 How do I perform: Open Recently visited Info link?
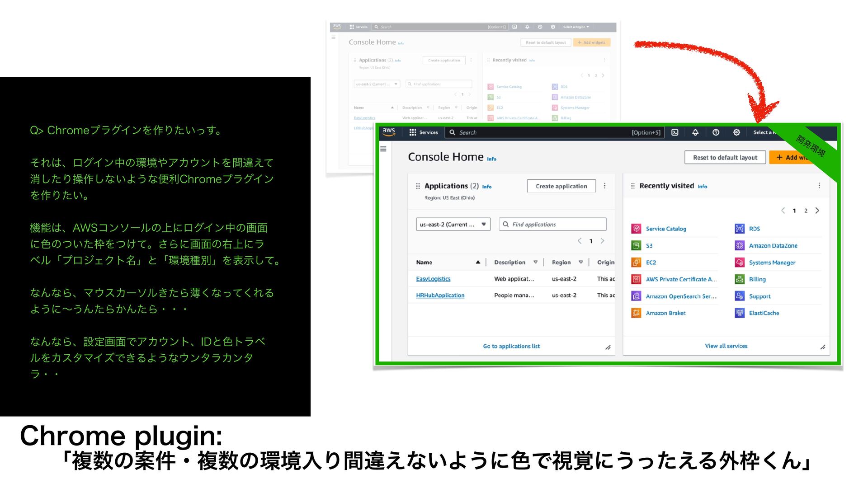pos(702,186)
